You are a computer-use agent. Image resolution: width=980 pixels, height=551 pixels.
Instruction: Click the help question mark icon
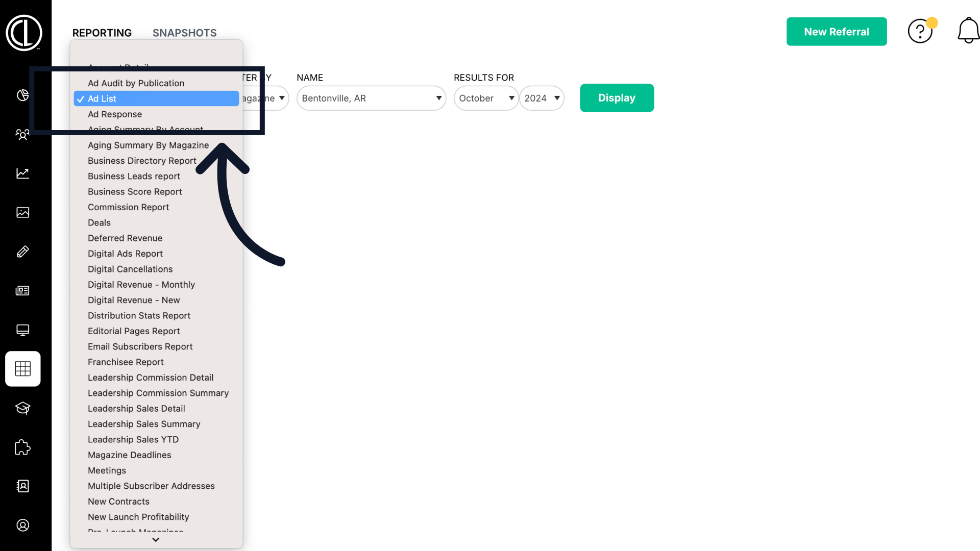tap(920, 32)
